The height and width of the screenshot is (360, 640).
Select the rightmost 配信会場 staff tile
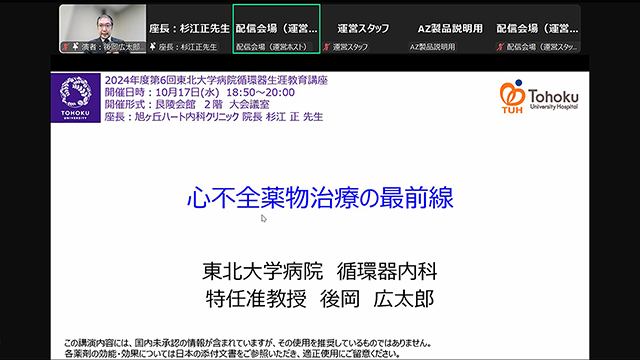pyautogui.click(x=537, y=29)
